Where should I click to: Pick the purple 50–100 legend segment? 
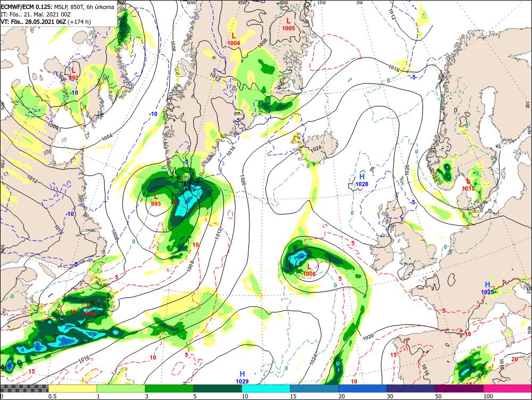460,388
